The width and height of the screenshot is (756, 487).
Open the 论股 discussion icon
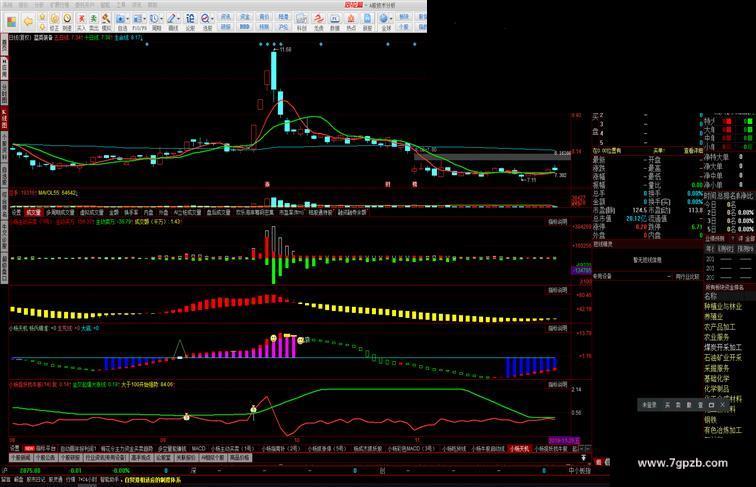190,22
